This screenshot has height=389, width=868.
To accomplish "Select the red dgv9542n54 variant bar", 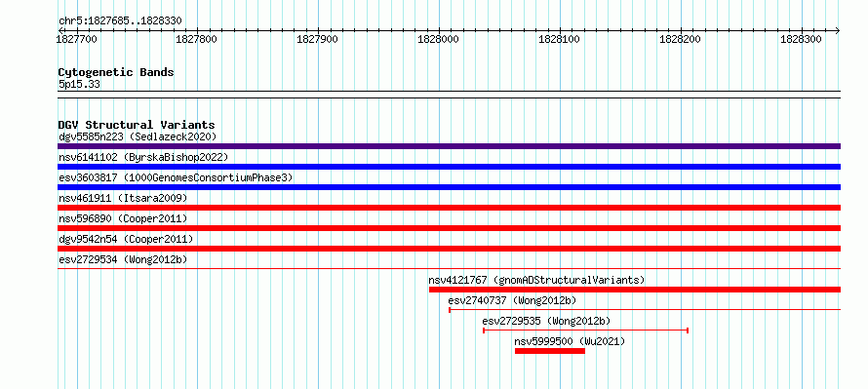I will tap(449, 249).
